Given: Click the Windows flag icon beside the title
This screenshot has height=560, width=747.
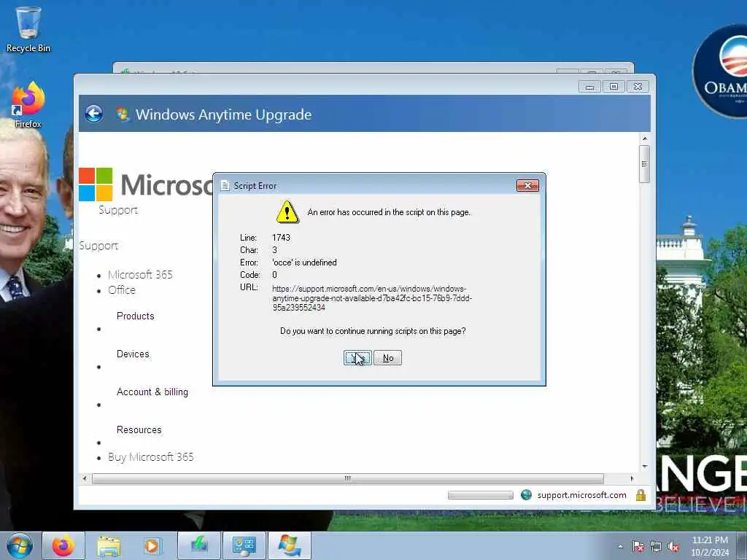Looking at the screenshot, I should (x=123, y=114).
